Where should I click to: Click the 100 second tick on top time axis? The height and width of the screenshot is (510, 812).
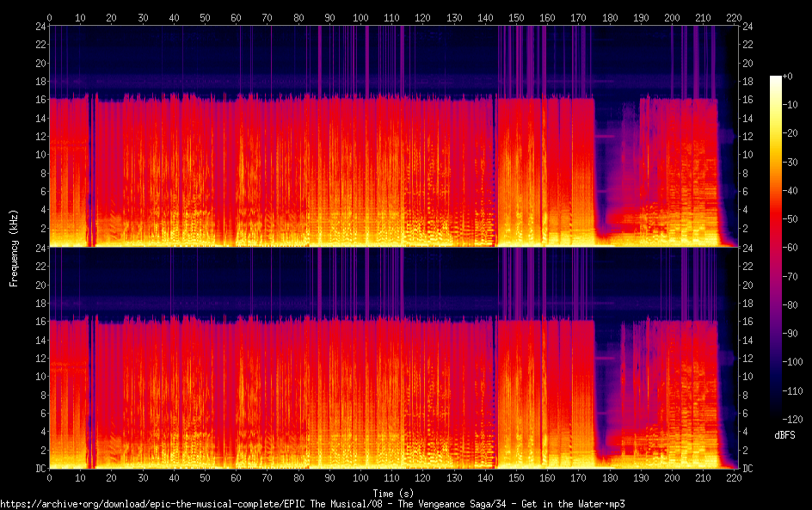pos(361,17)
